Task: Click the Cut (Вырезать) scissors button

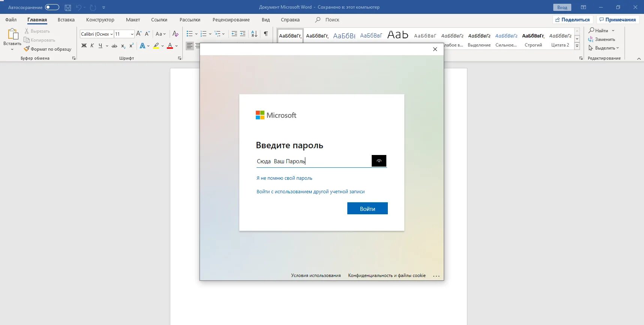Action: (x=37, y=31)
